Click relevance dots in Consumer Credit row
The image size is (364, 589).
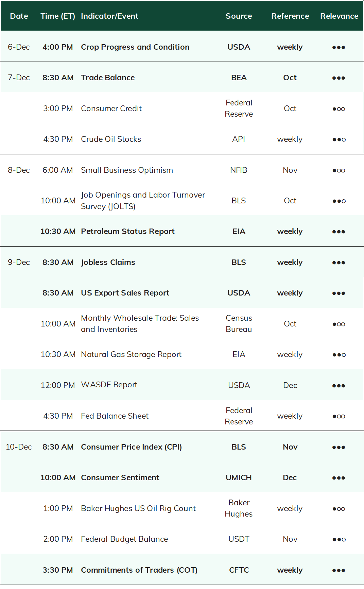point(339,109)
